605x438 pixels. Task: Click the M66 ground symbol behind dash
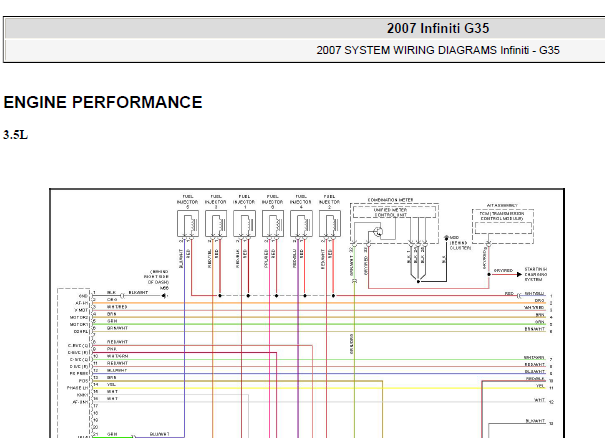pos(164,296)
